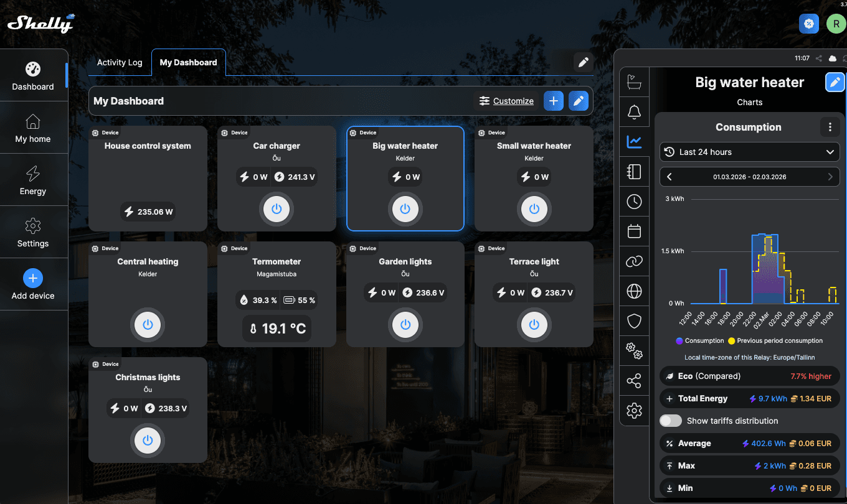Screen dimensions: 847x504
Task: Open the schedule calendar icon in device panel
Action: 634,231
